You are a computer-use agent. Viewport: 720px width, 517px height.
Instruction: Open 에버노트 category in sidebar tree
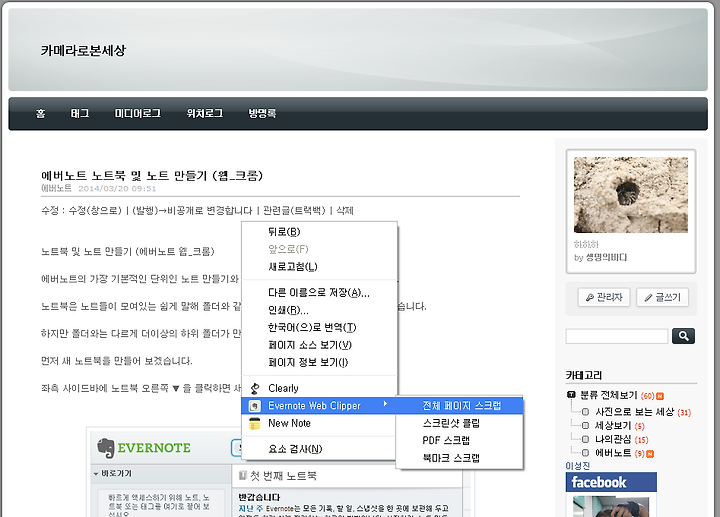pos(613,453)
